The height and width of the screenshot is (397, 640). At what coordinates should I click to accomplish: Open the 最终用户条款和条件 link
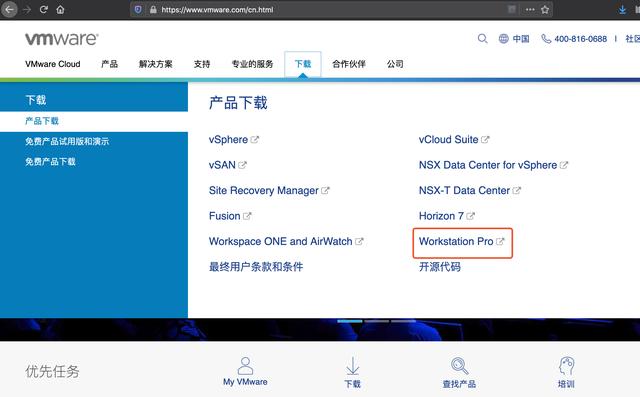click(x=256, y=267)
